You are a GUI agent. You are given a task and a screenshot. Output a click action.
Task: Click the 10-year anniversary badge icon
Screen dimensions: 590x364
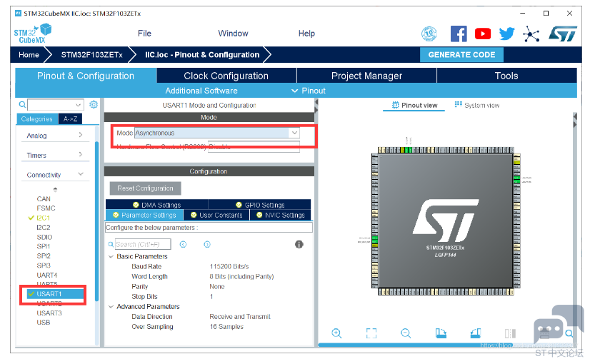click(429, 34)
